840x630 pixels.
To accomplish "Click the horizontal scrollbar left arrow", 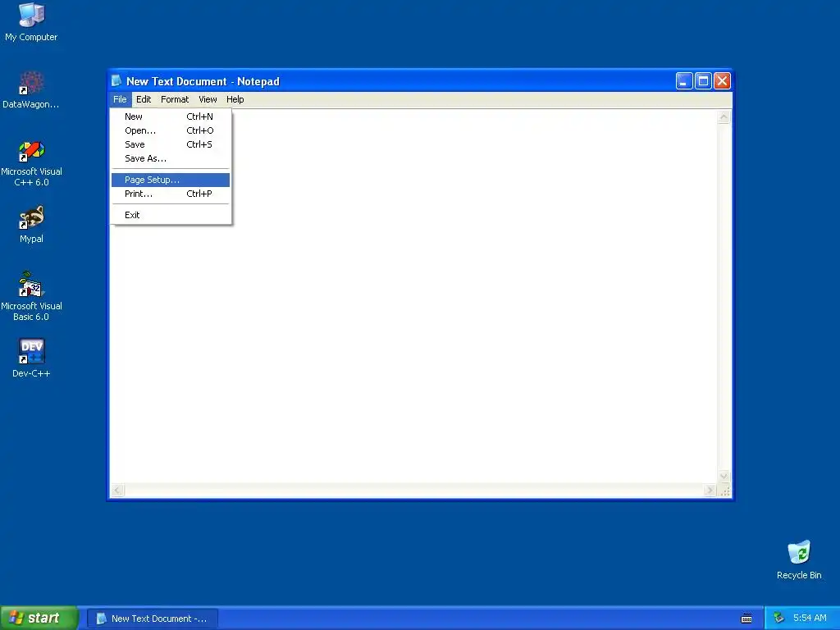I will point(117,490).
